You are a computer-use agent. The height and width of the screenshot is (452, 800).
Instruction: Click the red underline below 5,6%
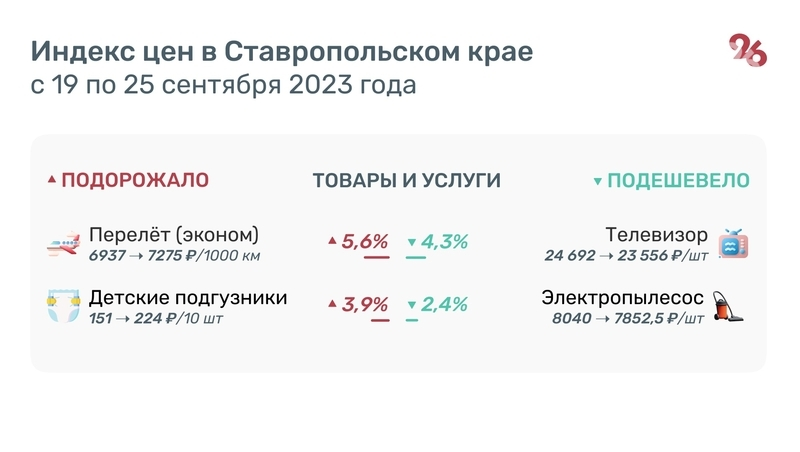pyautogui.click(x=376, y=258)
